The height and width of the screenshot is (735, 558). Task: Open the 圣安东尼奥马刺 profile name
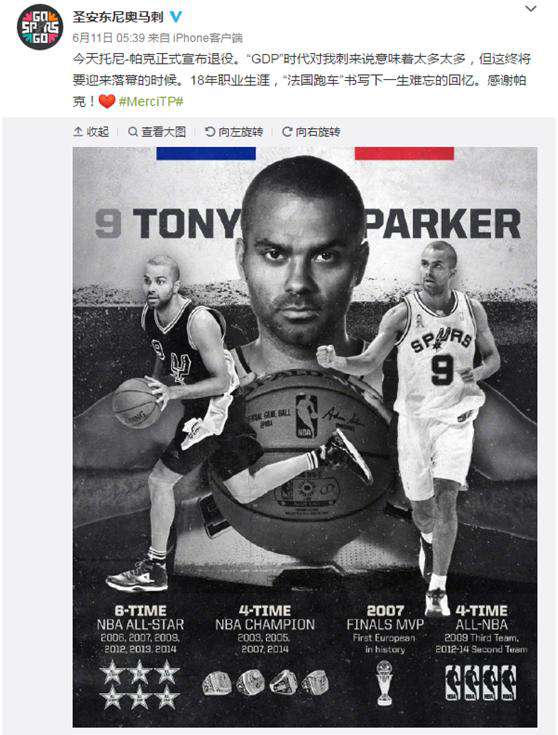pyautogui.click(x=118, y=17)
